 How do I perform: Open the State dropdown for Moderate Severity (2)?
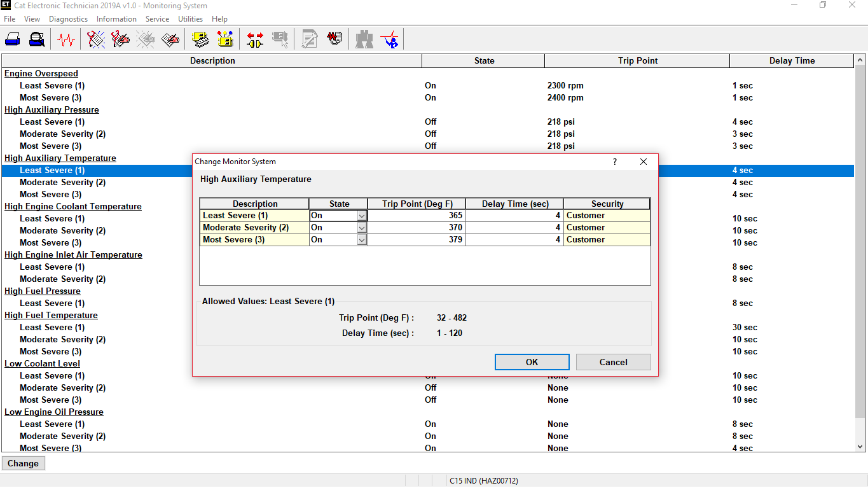coord(361,227)
